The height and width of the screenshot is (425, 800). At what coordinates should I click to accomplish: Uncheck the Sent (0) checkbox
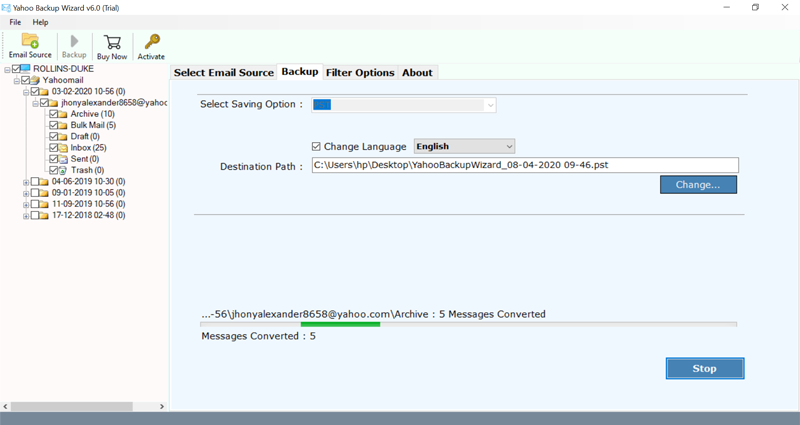[x=54, y=159]
